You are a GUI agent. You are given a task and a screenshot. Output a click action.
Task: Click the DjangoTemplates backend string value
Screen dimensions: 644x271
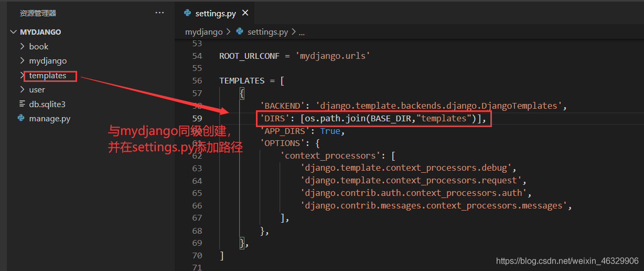point(438,106)
